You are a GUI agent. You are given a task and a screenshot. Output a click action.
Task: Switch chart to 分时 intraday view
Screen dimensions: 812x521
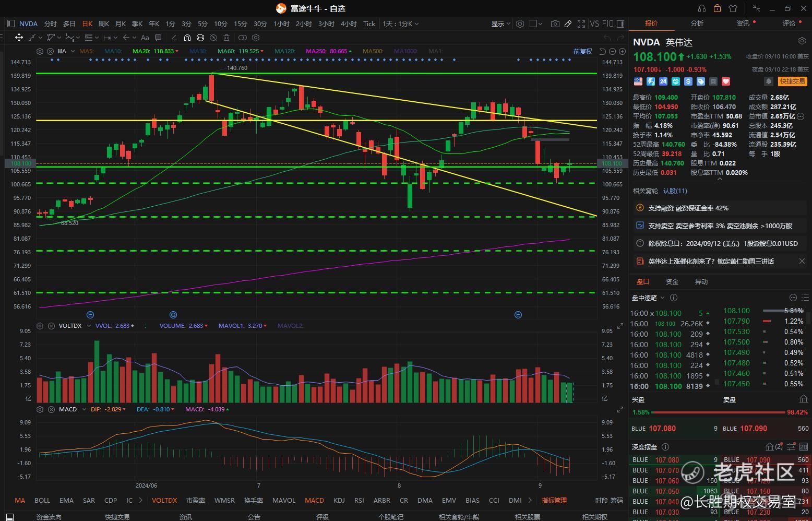click(51, 23)
